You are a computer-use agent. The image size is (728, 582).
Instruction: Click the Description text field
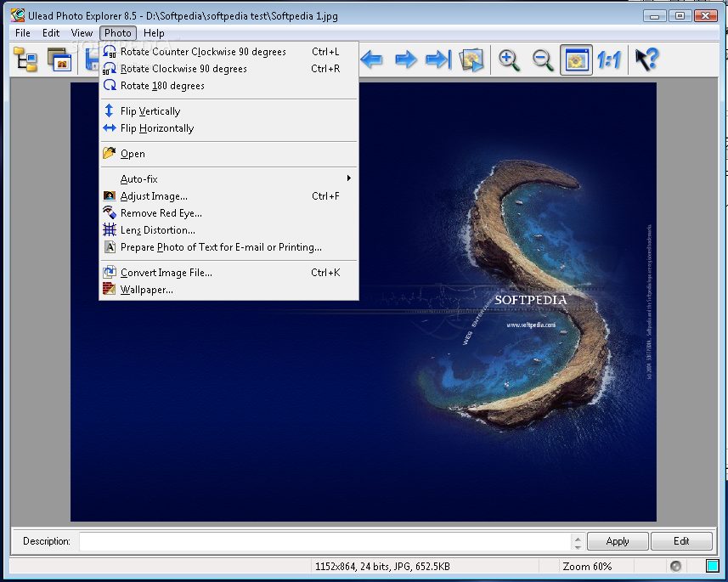coord(326,541)
